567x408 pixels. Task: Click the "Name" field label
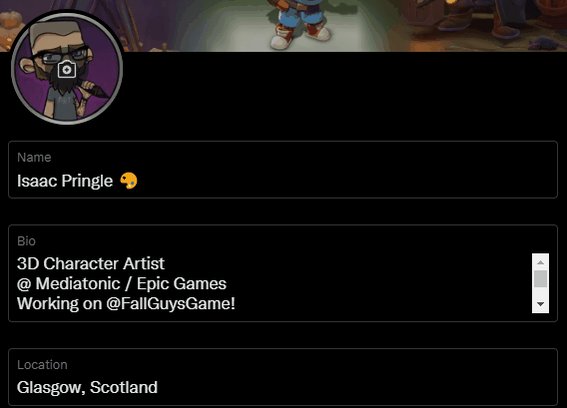tap(34, 157)
